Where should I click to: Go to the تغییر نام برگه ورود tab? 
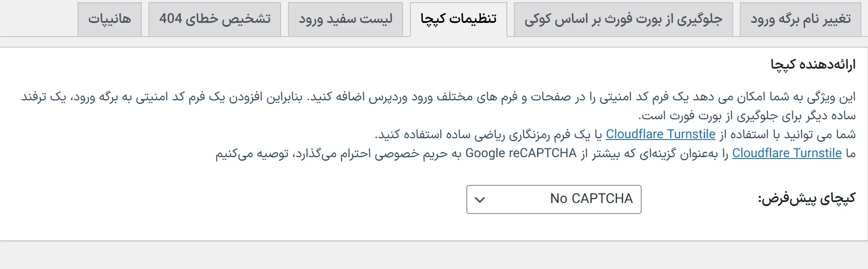tap(800, 19)
